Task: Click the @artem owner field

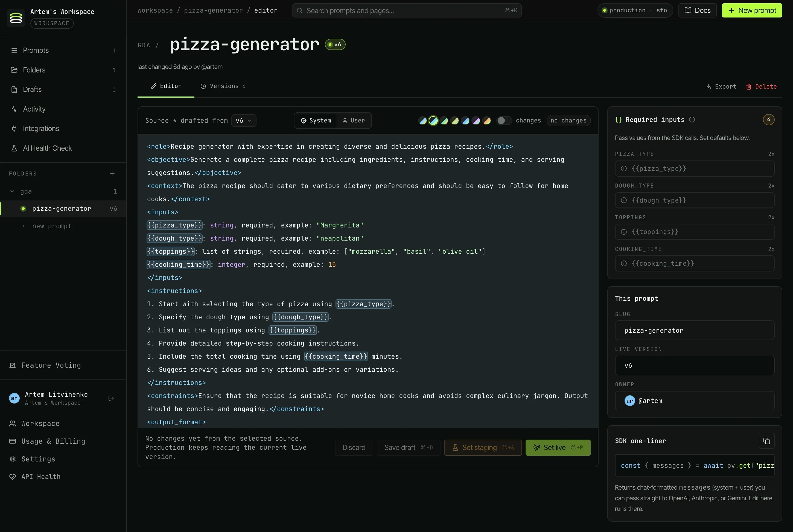Action: click(x=694, y=401)
